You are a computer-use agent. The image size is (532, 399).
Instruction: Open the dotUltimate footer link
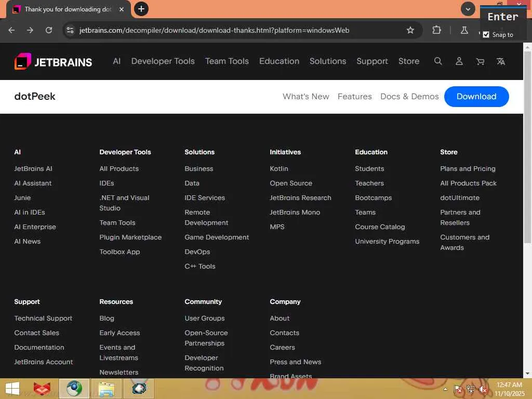point(460,198)
